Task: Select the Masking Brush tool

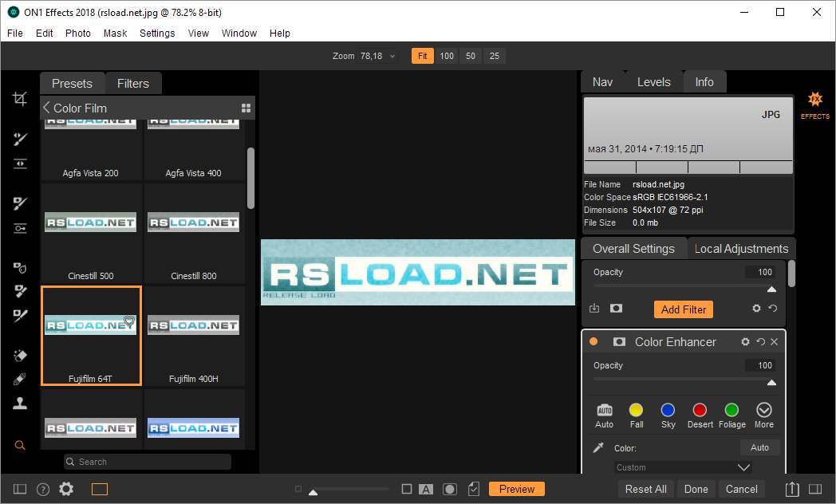Action: (20, 203)
